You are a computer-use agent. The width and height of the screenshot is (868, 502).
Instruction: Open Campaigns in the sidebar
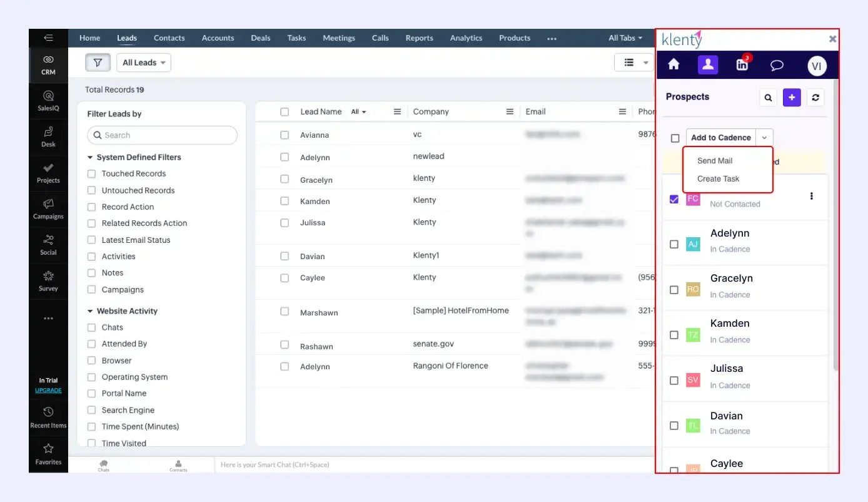[x=48, y=209]
